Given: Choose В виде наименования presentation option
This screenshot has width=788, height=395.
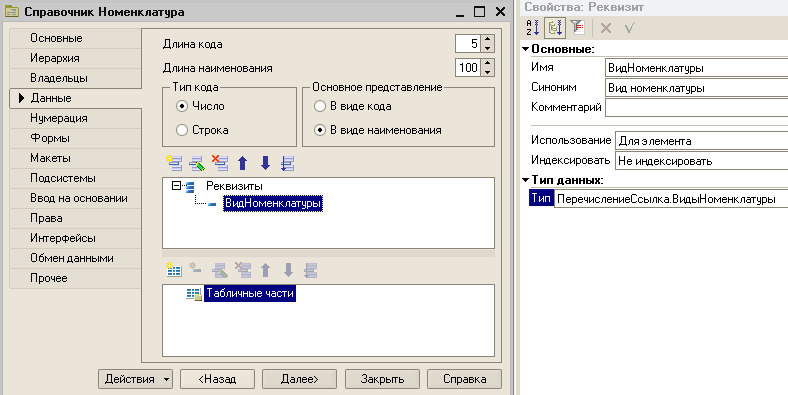Looking at the screenshot, I should (320, 130).
